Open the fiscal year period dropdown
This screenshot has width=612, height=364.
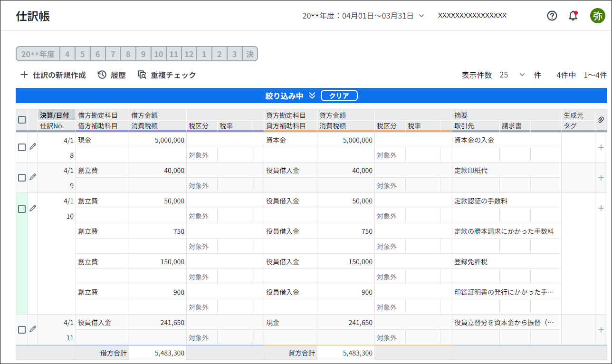[363, 16]
